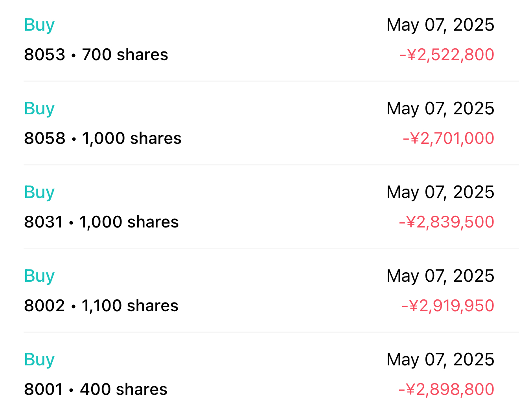The height and width of the screenshot is (420, 519).
Task: Select the Buy label above 8058
Action: (x=39, y=109)
